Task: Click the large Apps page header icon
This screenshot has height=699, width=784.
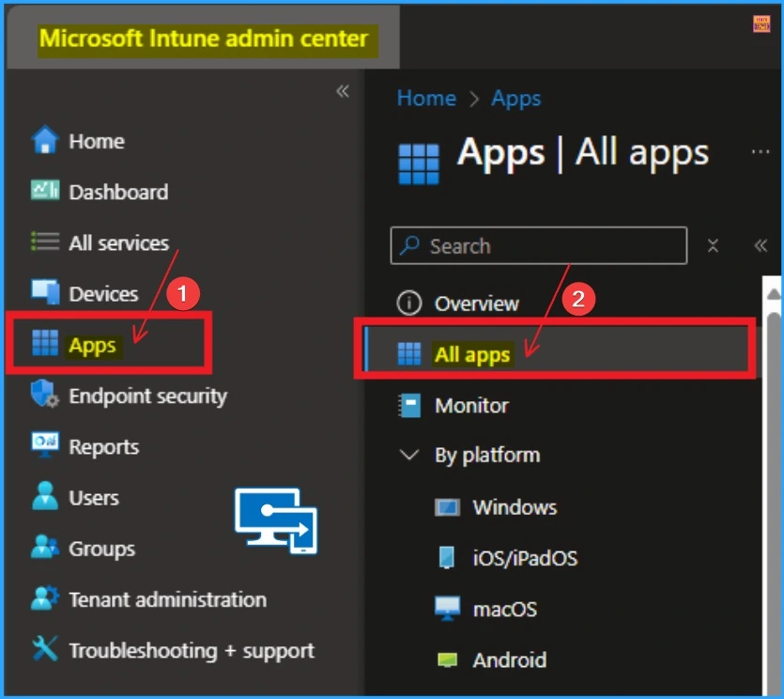Action: 419,163
